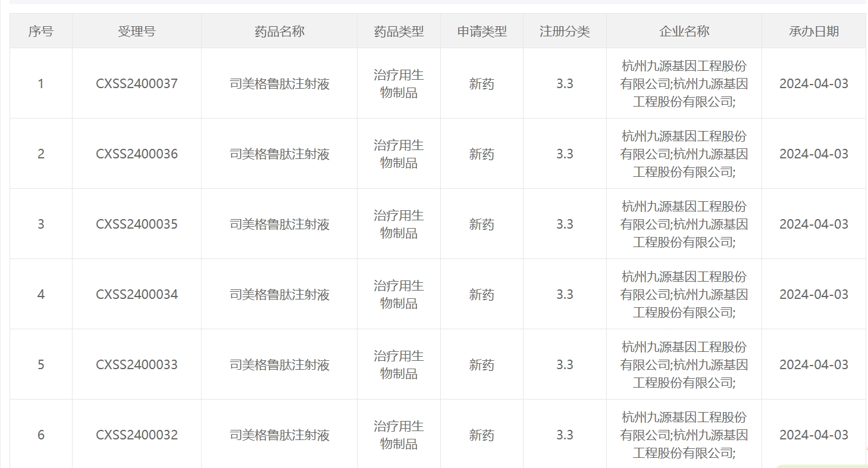Click 新药 in row CXSS2400036
The height and width of the screenshot is (468, 868).
pyautogui.click(x=482, y=154)
